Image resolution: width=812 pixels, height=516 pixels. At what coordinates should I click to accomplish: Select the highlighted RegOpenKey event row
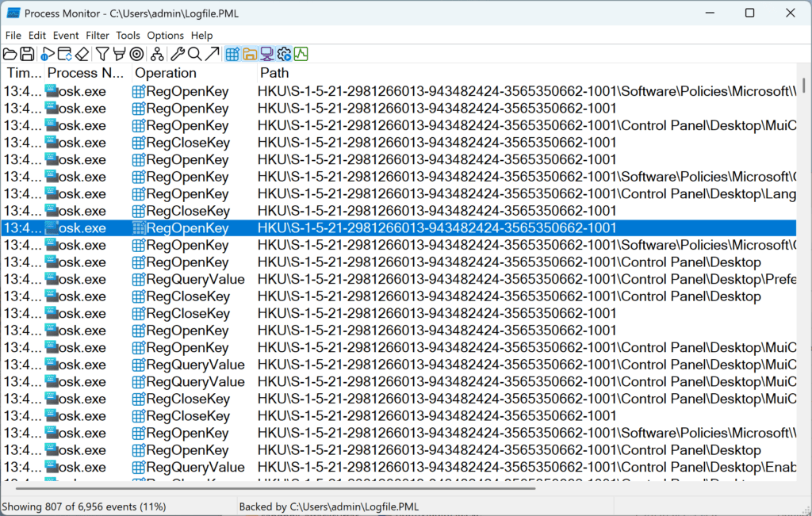[x=396, y=228]
